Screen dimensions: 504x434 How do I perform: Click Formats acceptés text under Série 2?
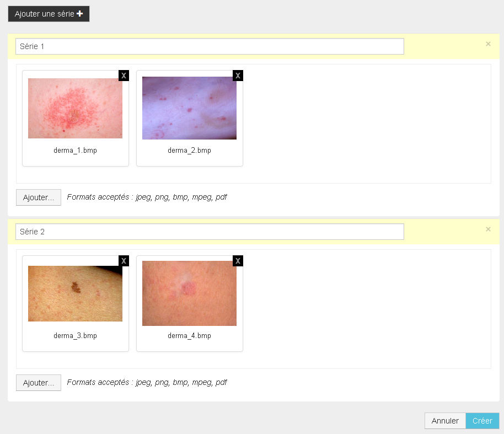pyautogui.click(x=147, y=382)
